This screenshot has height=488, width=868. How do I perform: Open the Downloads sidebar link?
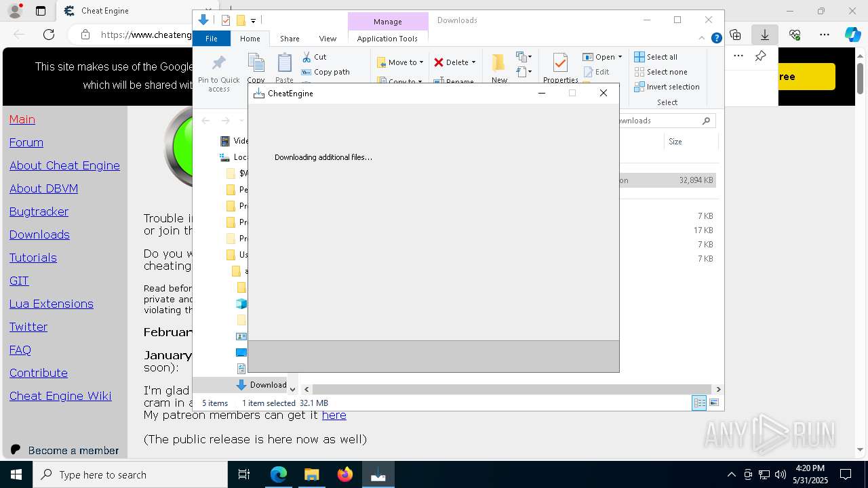[39, 235]
